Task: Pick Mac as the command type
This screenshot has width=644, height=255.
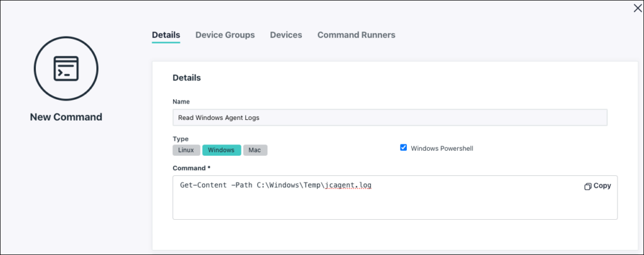Action: click(255, 150)
